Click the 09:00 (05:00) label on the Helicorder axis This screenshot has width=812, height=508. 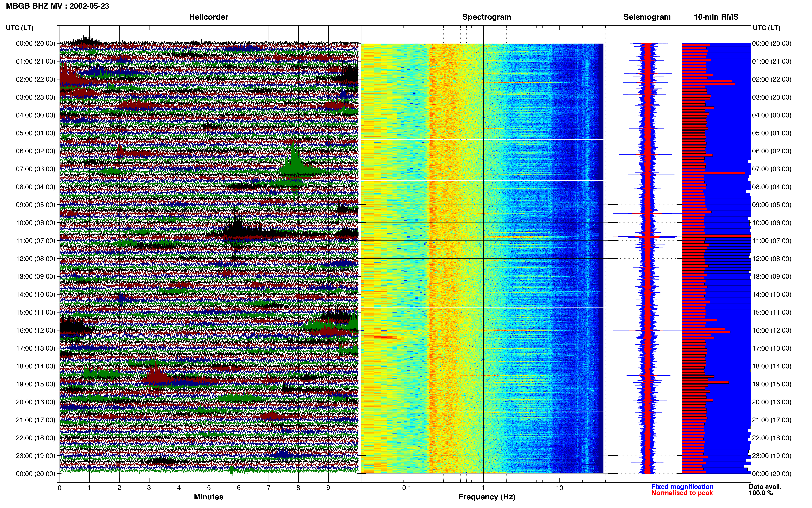(36, 205)
